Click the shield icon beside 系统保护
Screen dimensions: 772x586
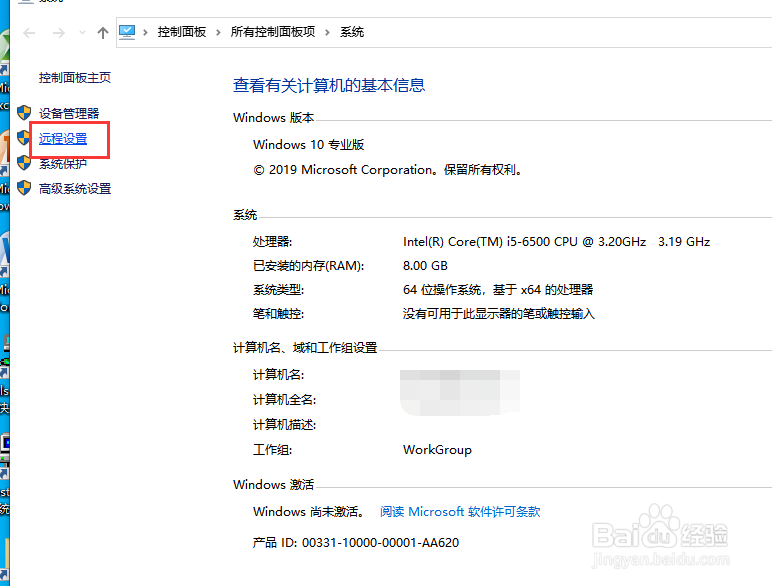point(24,163)
